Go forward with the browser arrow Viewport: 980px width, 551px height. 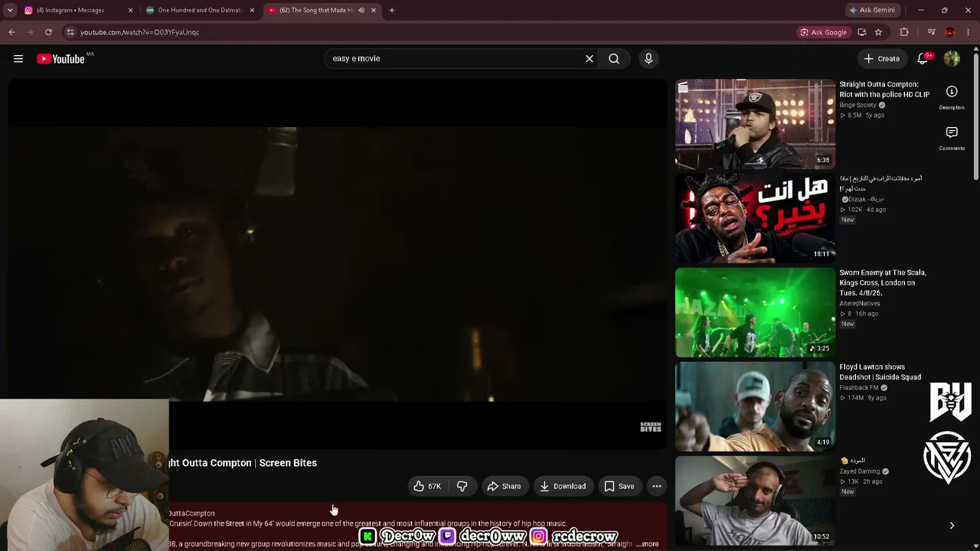pyautogui.click(x=30, y=32)
